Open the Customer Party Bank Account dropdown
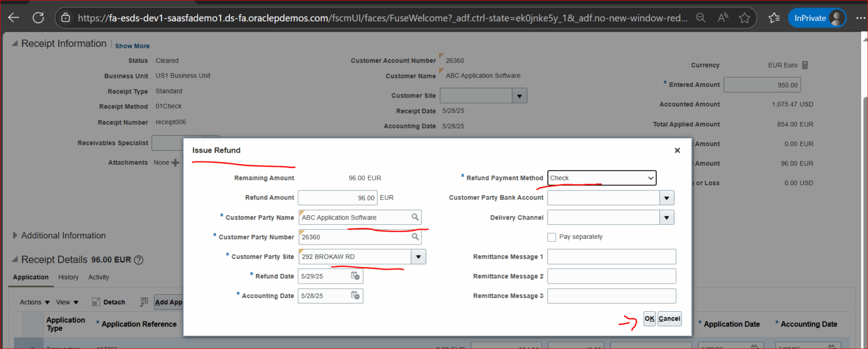 click(x=666, y=197)
